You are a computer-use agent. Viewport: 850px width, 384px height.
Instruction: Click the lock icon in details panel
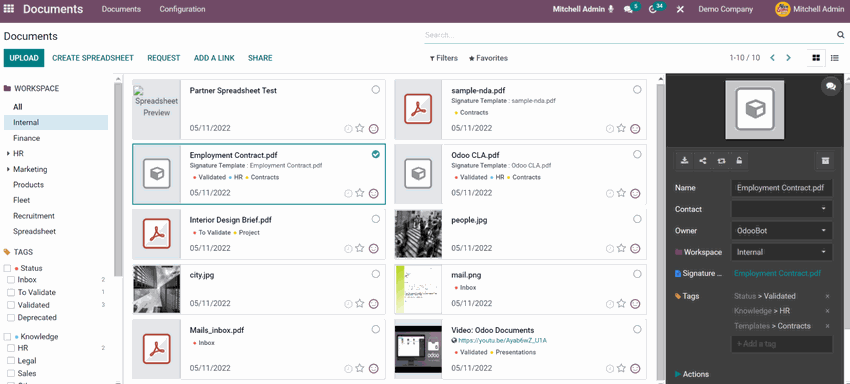click(739, 161)
